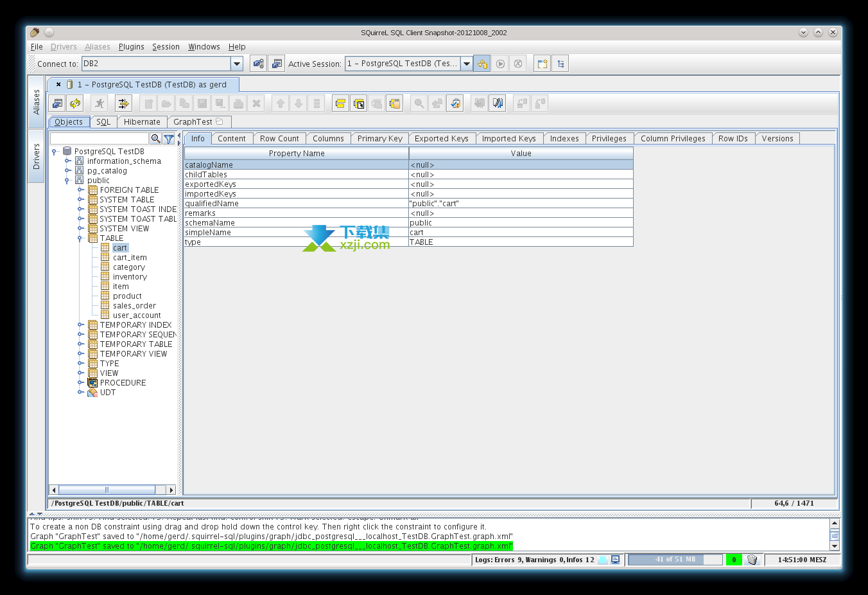This screenshot has width=868, height=595.
Task: Click the greyed-out up arrow icon
Action: (x=281, y=103)
